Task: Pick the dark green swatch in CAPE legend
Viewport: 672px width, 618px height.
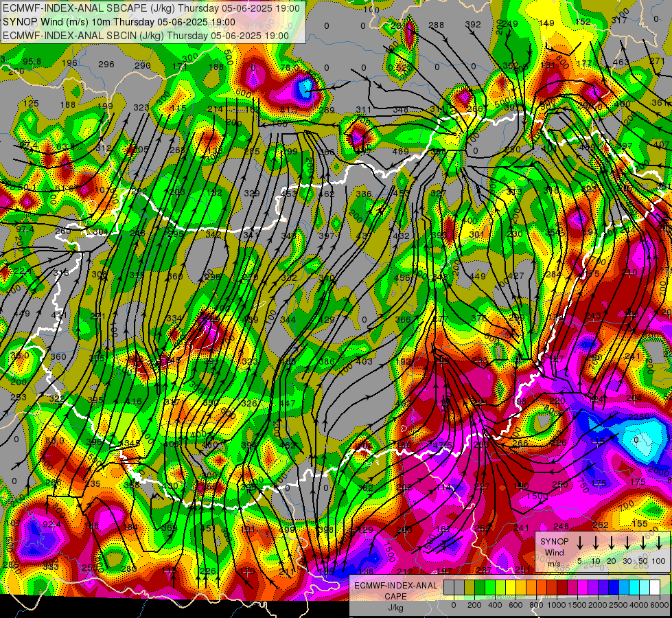Action: click(480, 588)
